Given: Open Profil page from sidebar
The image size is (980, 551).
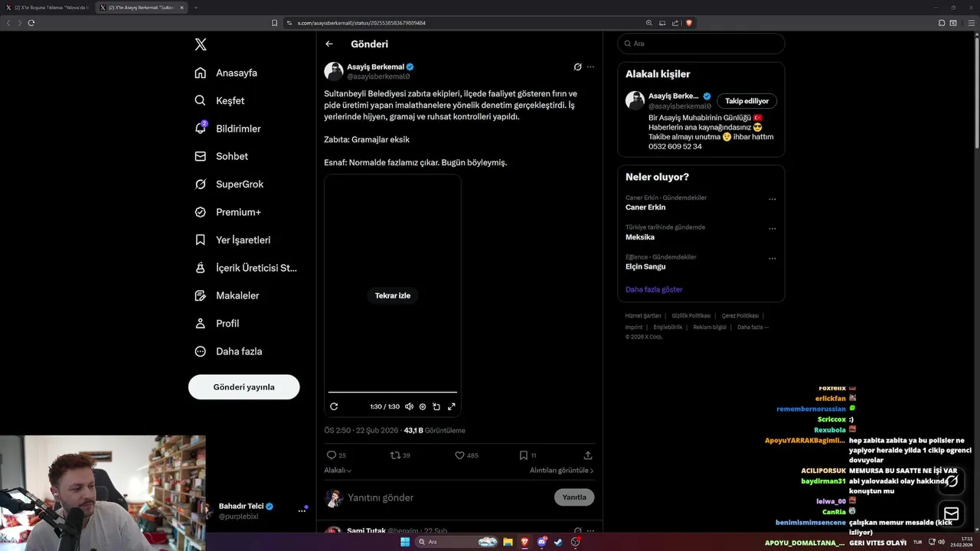Looking at the screenshot, I should (217, 324).
